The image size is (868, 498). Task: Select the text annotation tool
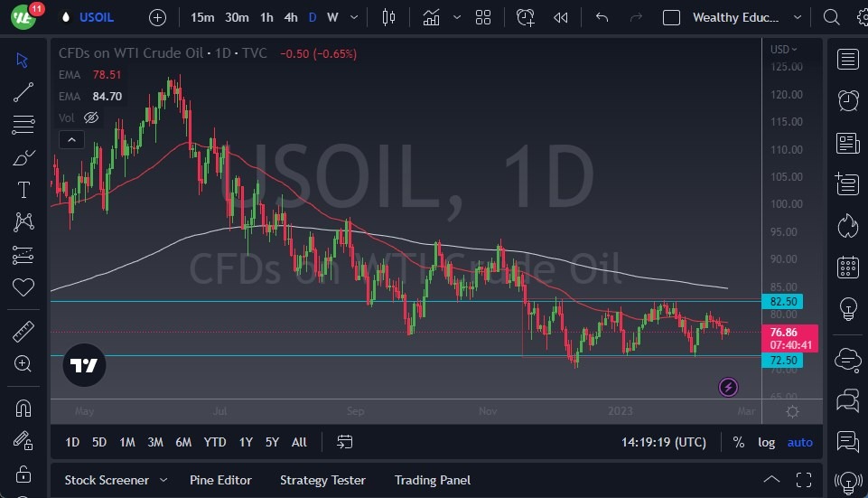(23, 190)
